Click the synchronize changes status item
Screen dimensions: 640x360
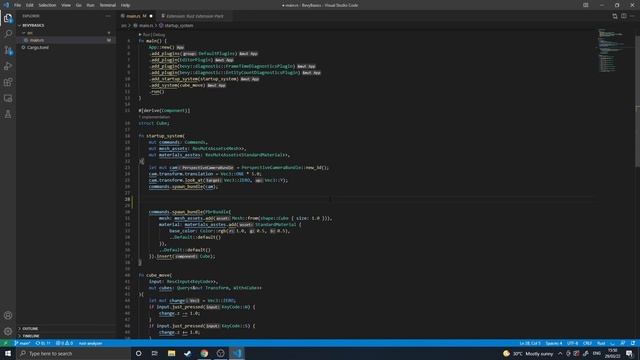42,343
